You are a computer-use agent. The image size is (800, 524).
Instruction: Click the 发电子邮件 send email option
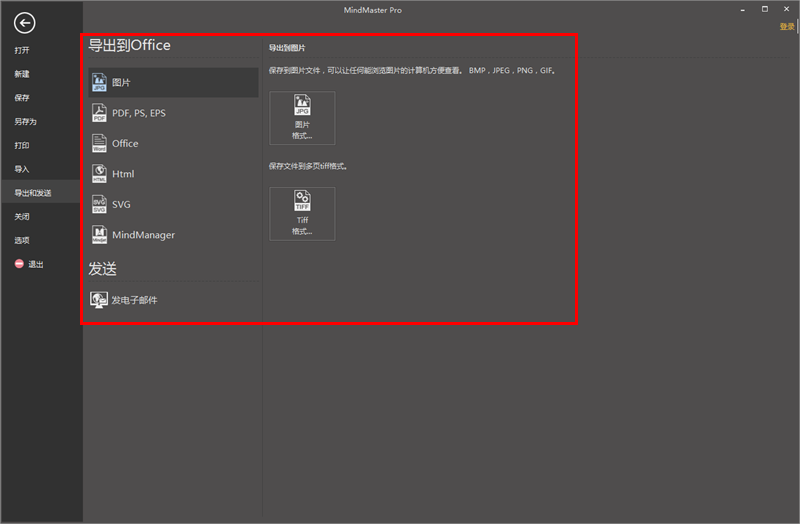click(133, 300)
